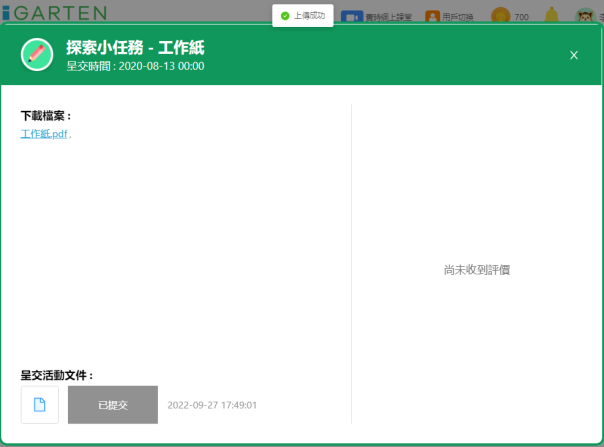The width and height of the screenshot is (604, 447).
Task: Close the 探索小任務 dialog with X
Action: pos(574,55)
